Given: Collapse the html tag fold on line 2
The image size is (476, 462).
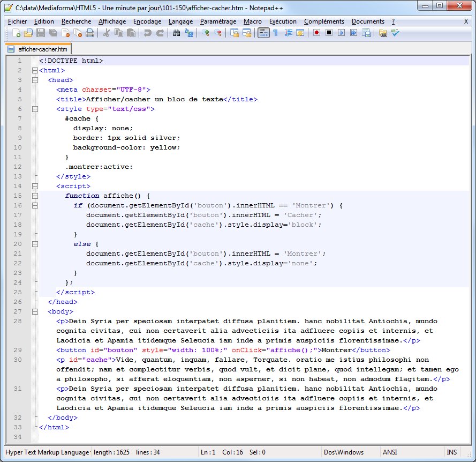Looking at the screenshot, I should 35,70.
